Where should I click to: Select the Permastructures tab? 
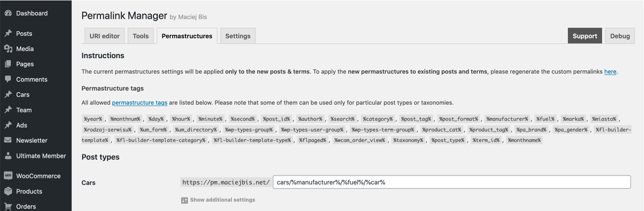point(187,36)
